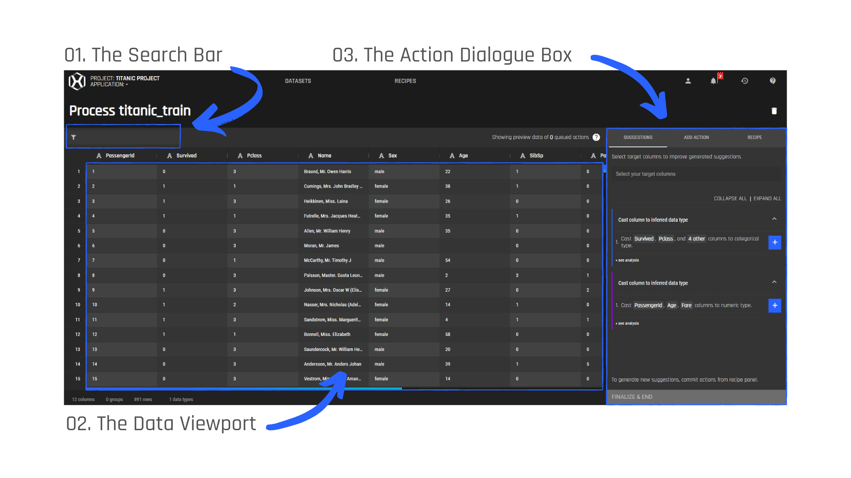Viewport: 851px width, 478px height.
Task: Click Expand All link
Action: (767, 199)
